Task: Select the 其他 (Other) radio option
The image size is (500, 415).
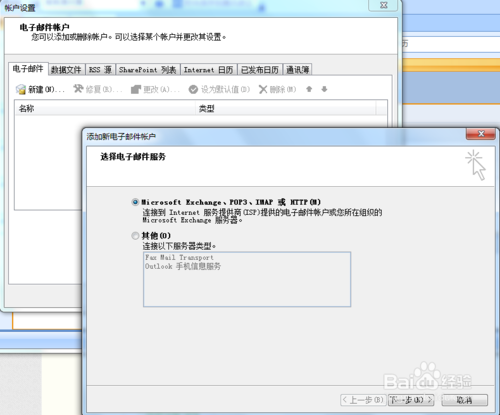Action: point(135,236)
